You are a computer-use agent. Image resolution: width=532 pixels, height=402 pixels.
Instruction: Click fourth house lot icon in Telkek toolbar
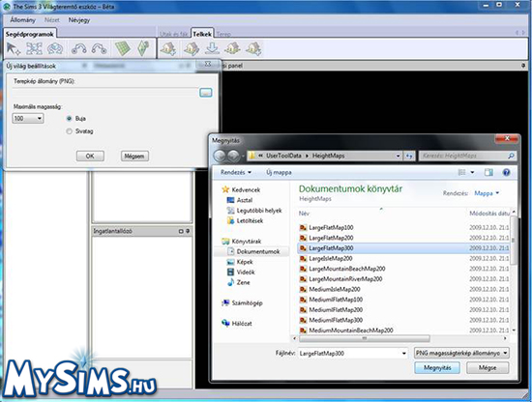[232, 49]
